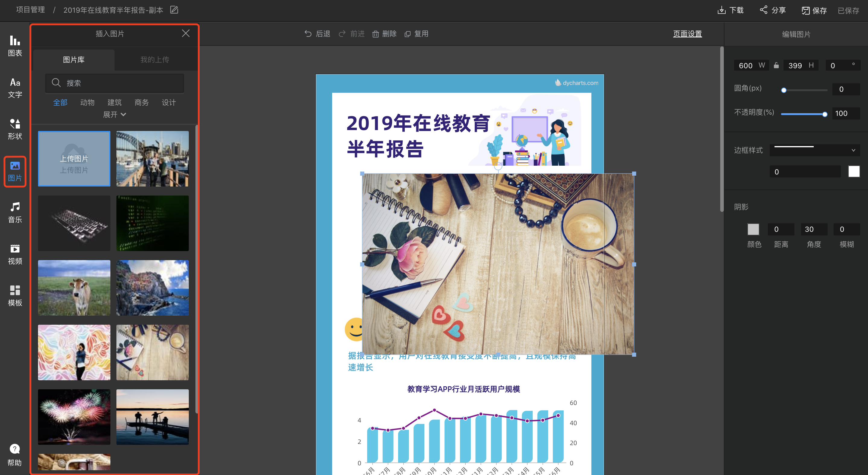Filter images by 动物
This screenshot has height=475, width=868.
pyautogui.click(x=87, y=103)
